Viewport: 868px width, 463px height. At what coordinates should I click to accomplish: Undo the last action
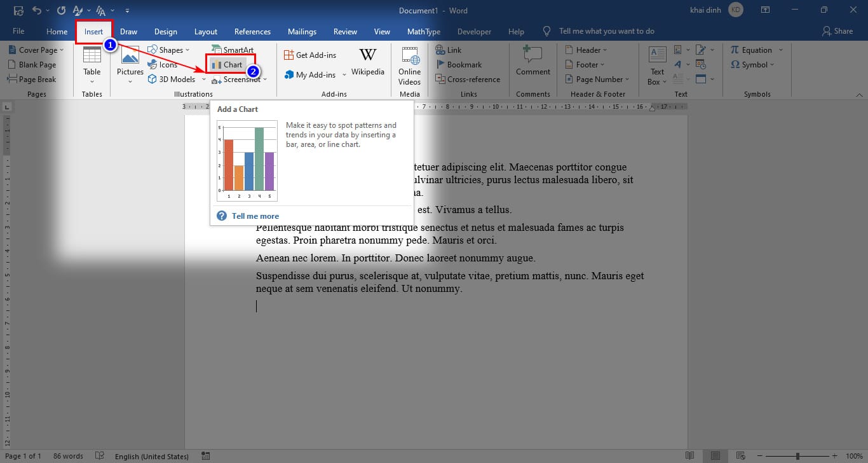tap(36, 10)
